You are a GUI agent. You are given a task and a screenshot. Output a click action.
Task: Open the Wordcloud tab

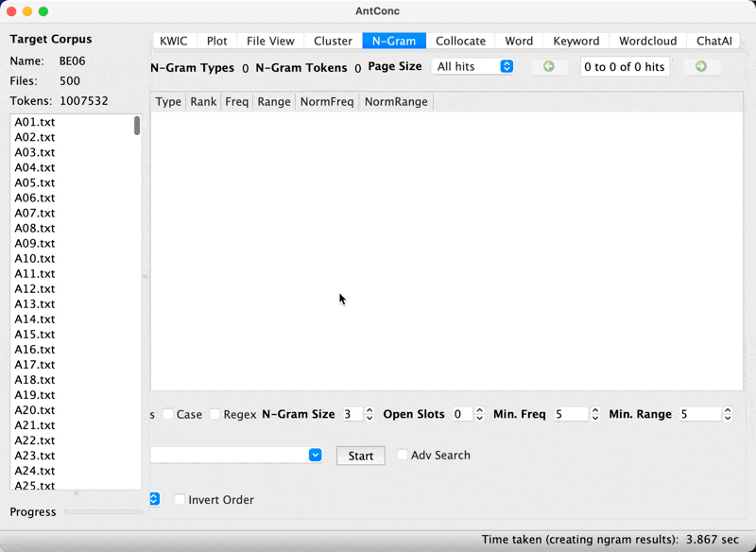click(647, 41)
